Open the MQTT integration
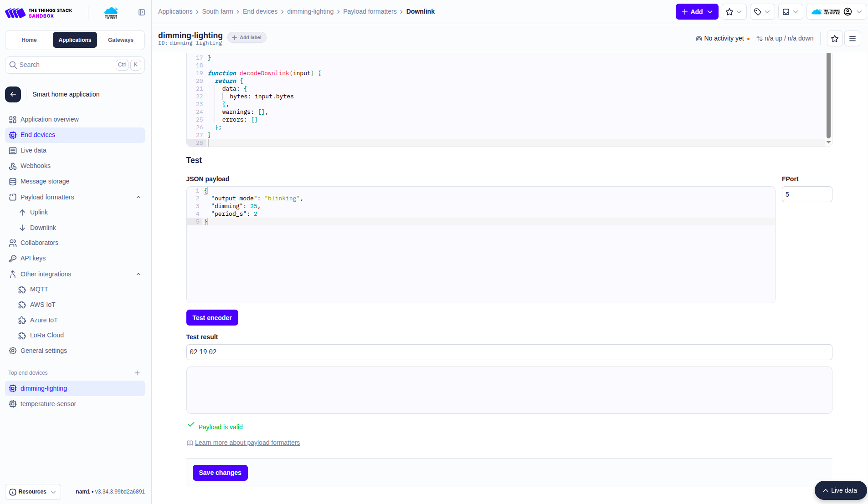This screenshot has width=868, height=504. pos(39,289)
